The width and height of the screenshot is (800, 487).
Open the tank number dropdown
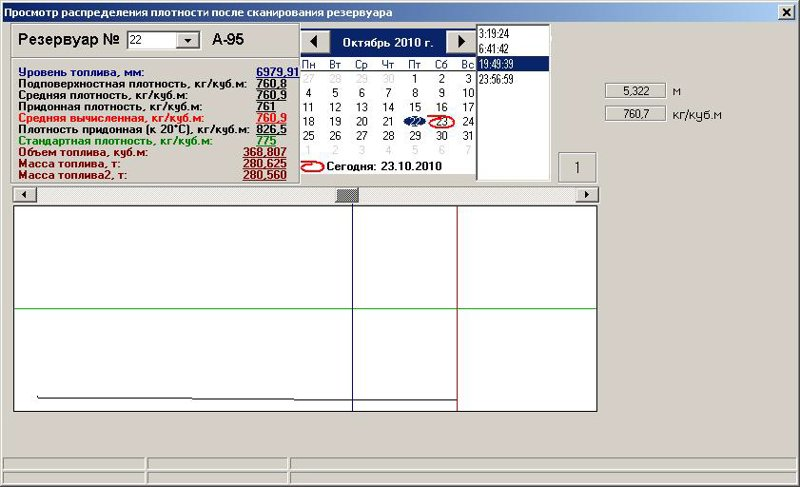[188, 40]
